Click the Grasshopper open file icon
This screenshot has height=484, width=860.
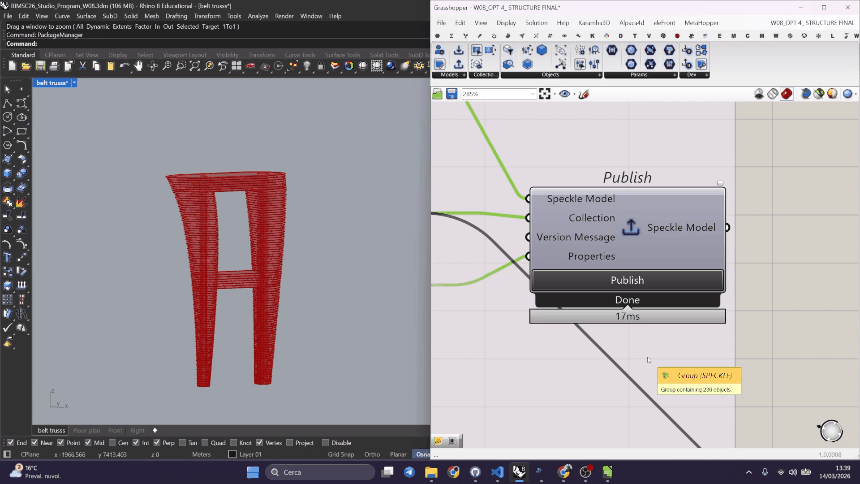tap(438, 94)
